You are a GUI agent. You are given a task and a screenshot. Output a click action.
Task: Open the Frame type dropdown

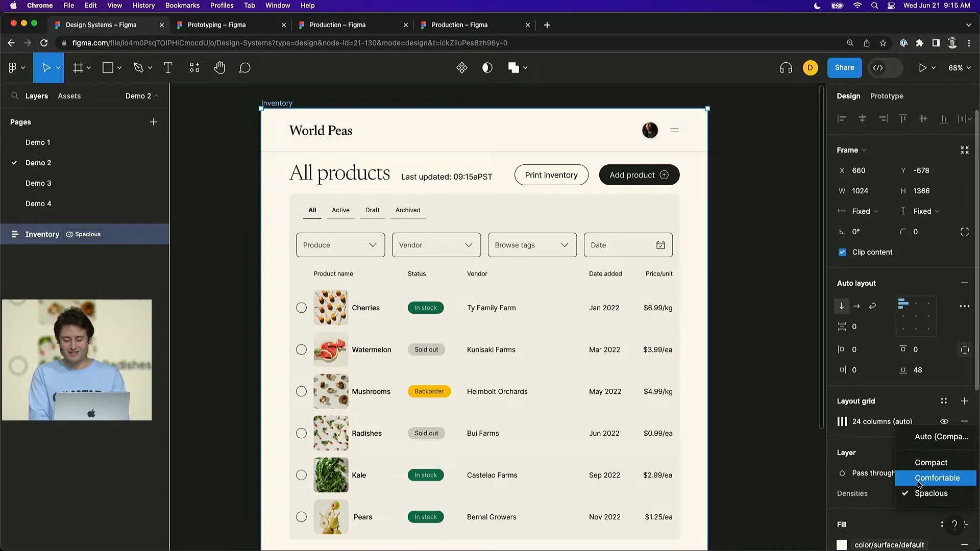pos(851,150)
